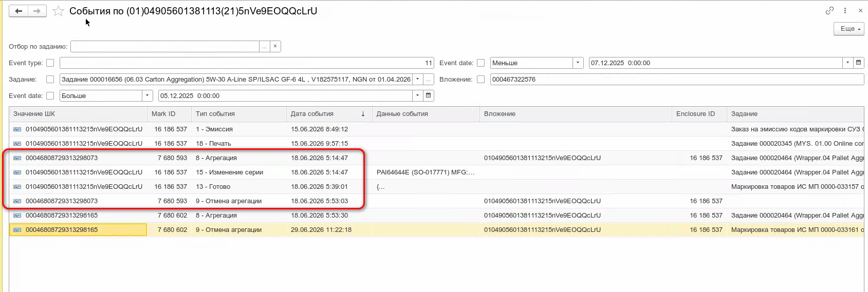Select the date cell 18.06.2026 5:53:03
The image size is (868, 292).
point(329,201)
